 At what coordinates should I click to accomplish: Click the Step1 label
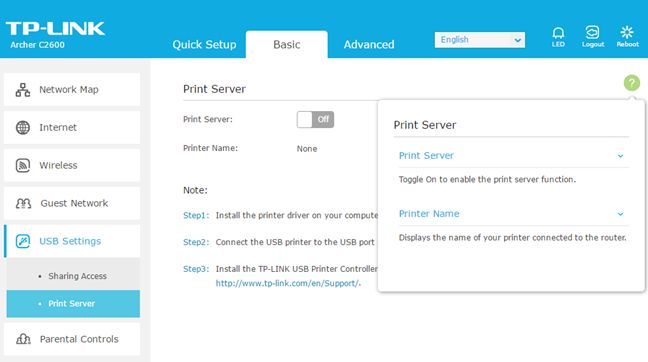(x=196, y=216)
